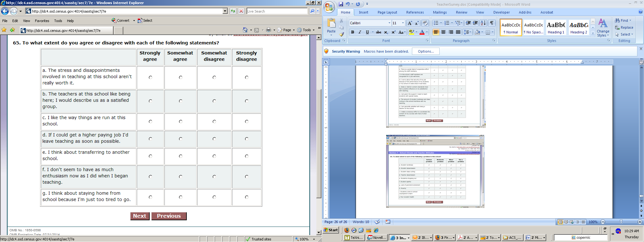This screenshot has height=242, width=644.
Task: Toggle Italic formatting in Word's ribbon
Action: (360, 32)
